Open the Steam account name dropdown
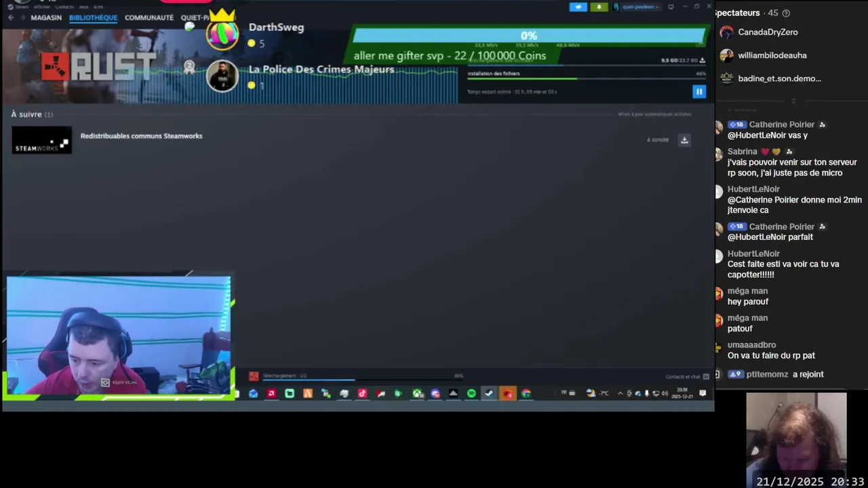 (637, 7)
